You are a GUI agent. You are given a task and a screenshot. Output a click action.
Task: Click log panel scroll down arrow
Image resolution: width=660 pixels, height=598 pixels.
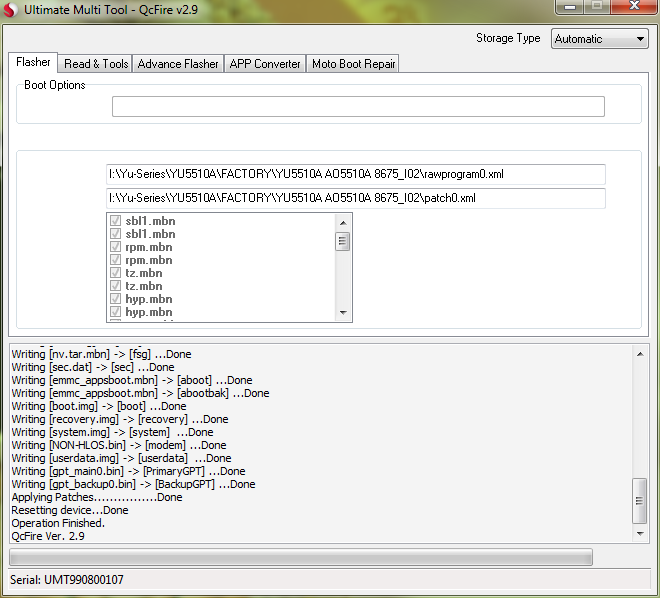(x=640, y=534)
